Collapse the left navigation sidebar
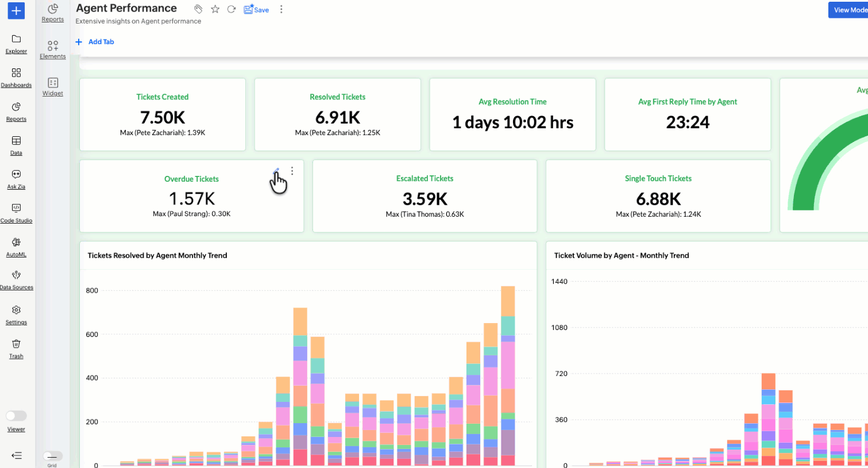The width and height of the screenshot is (868, 468). coord(17,455)
